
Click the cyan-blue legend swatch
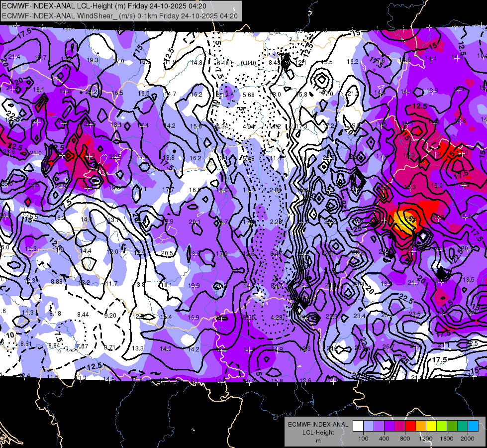(x=473, y=426)
